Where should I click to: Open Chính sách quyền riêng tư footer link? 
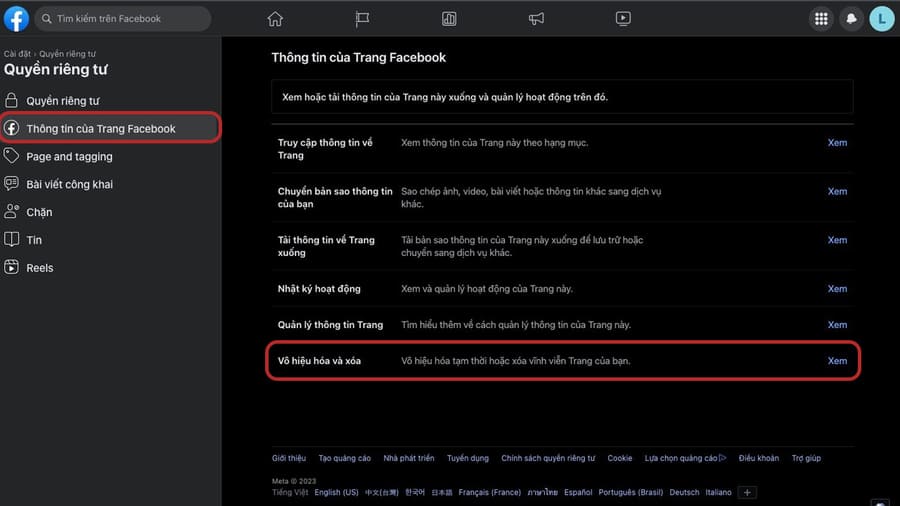point(548,458)
